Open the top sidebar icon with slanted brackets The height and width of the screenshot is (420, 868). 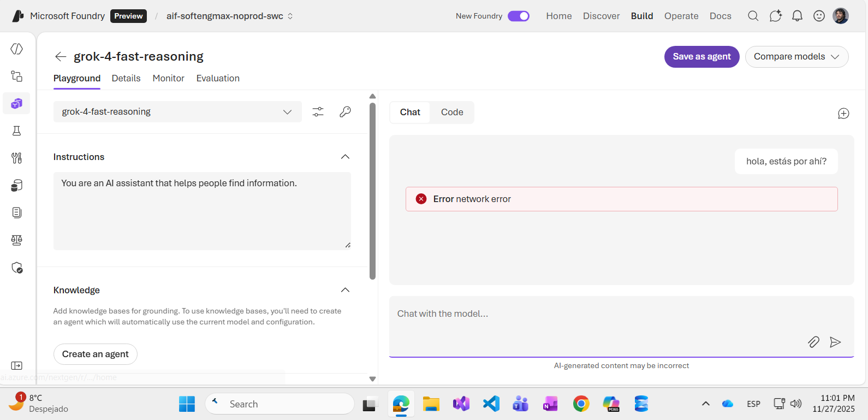pos(17,49)
